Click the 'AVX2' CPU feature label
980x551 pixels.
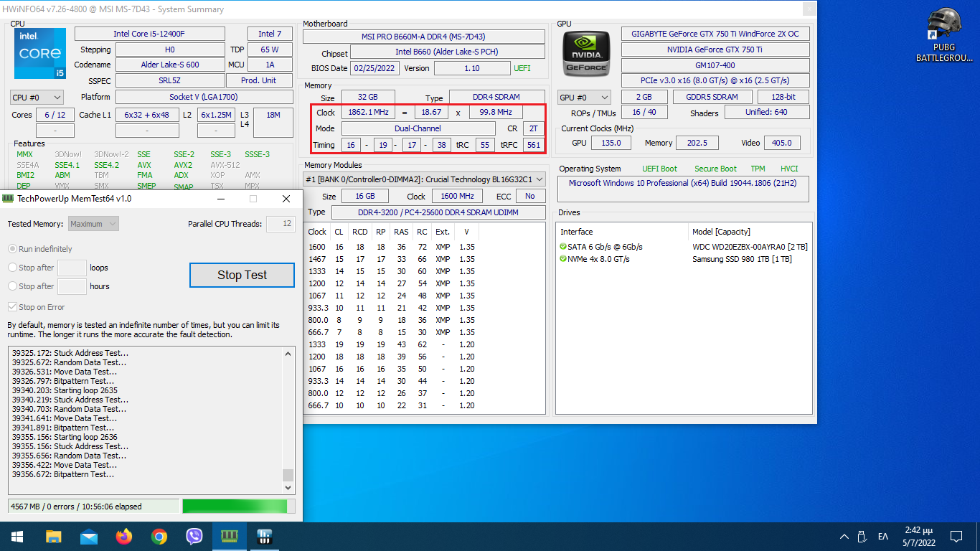[183, 165]
